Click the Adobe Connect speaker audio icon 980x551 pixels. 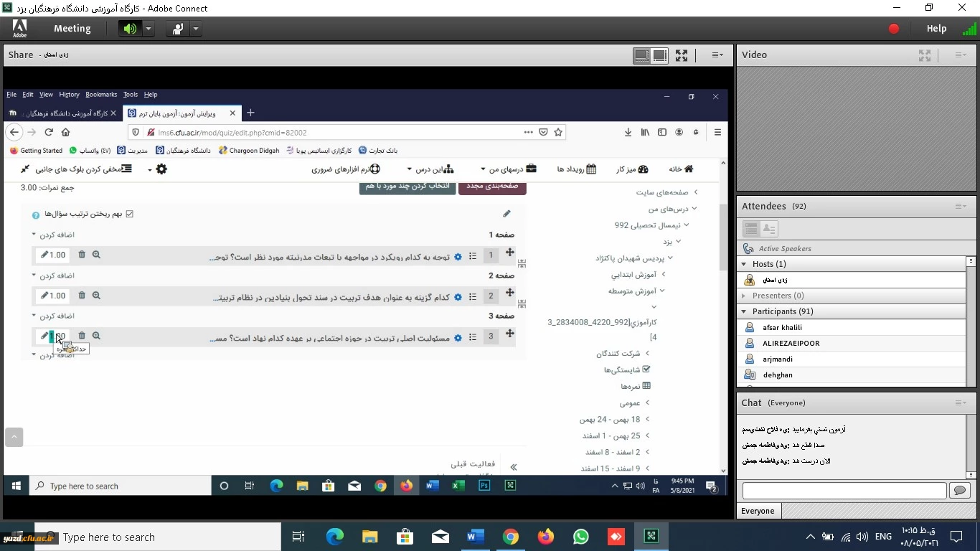130,29
